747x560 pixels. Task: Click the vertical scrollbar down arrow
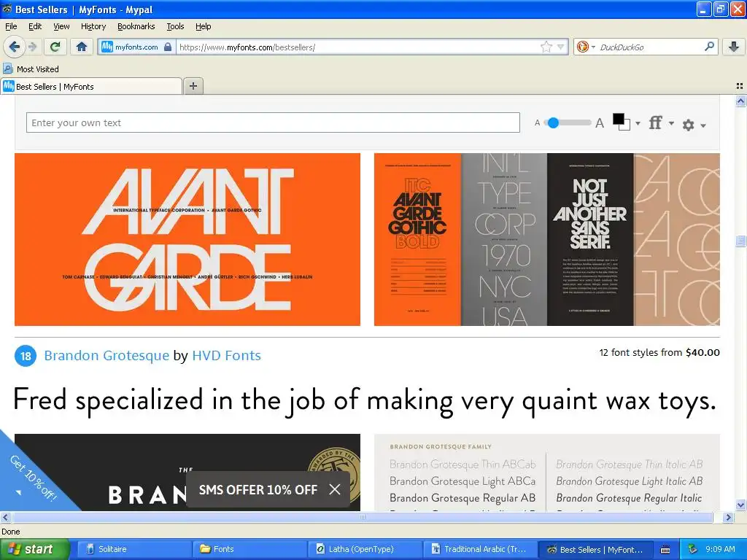[740, 505]
